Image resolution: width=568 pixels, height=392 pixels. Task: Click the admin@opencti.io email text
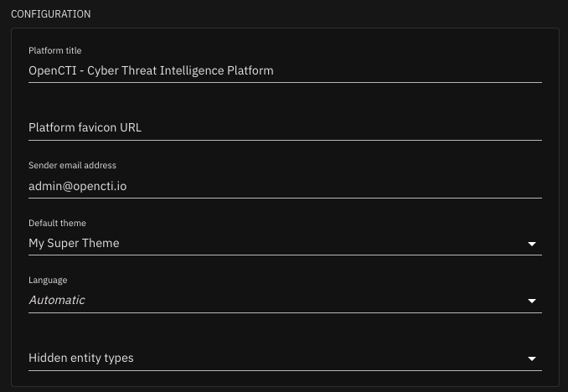click(x=77, y=186)
